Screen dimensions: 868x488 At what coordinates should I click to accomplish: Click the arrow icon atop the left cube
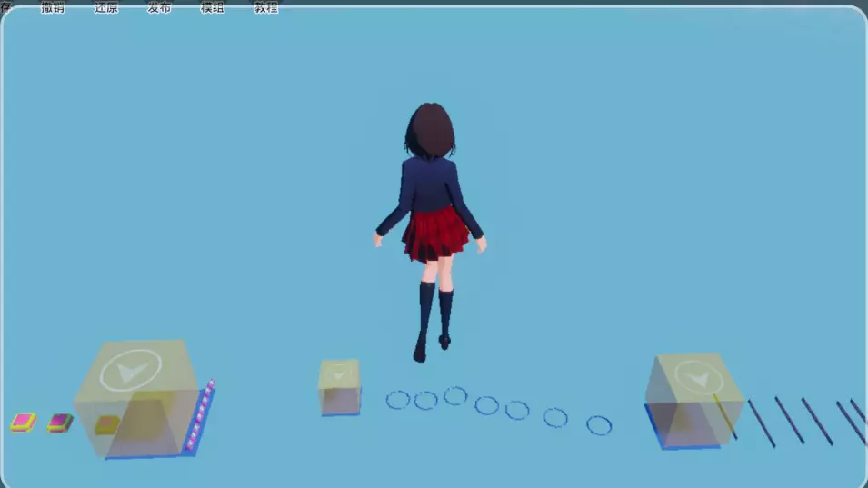click(x=131, y=370)
